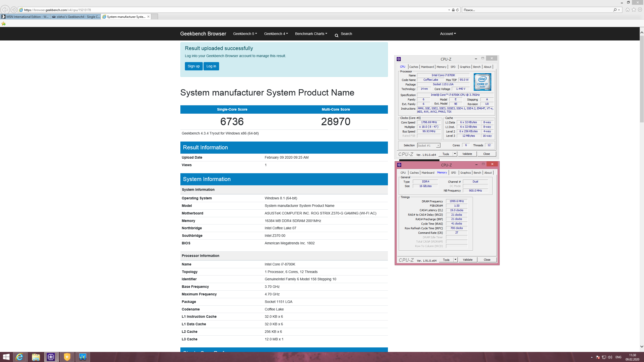Switch to Caches tab in upper CPU-Z
The width and height of the screenshot is (644, 362).
[414, 67]
